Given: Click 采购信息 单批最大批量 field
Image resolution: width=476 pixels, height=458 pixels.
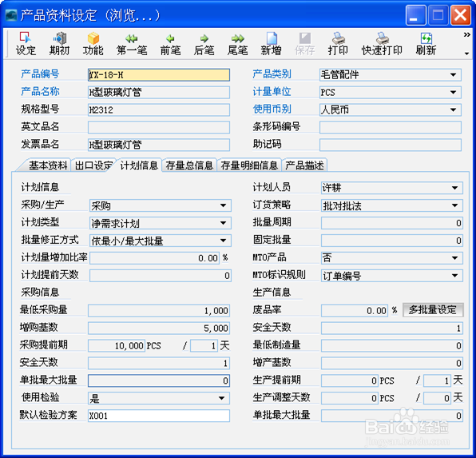Looking at the screenshot, I should (x=159, y=380).
